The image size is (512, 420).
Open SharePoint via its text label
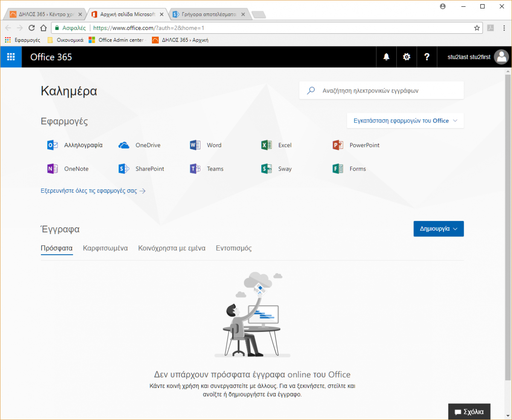pyautogui.click(x=150, y=169)
